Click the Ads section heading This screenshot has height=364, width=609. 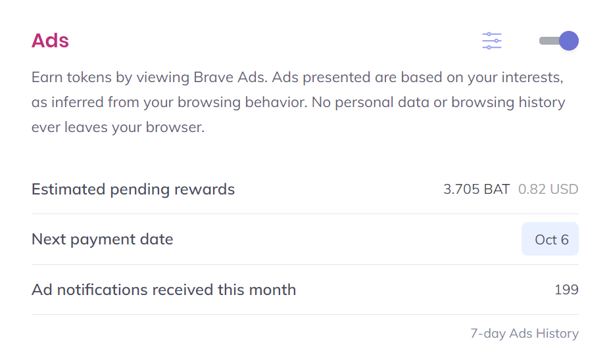pos(50,41)
